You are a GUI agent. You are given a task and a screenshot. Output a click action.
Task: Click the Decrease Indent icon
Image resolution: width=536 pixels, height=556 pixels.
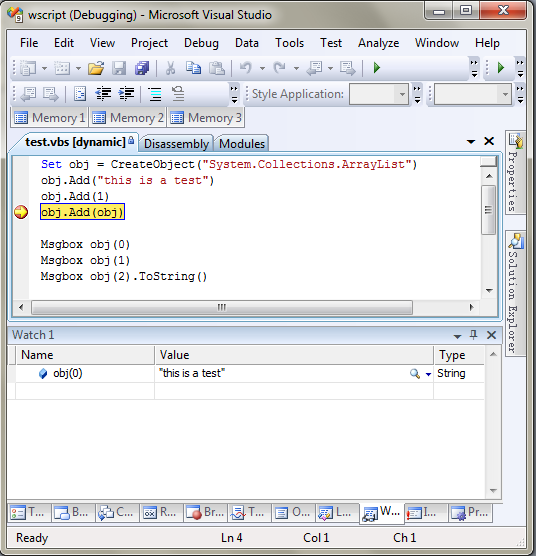point(103,94)
